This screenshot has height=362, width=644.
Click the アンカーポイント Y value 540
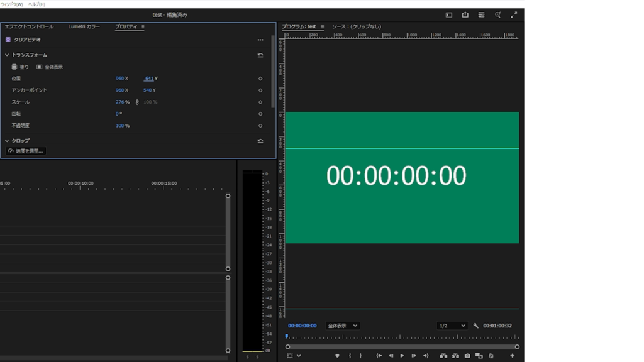[x=147, y=90]
